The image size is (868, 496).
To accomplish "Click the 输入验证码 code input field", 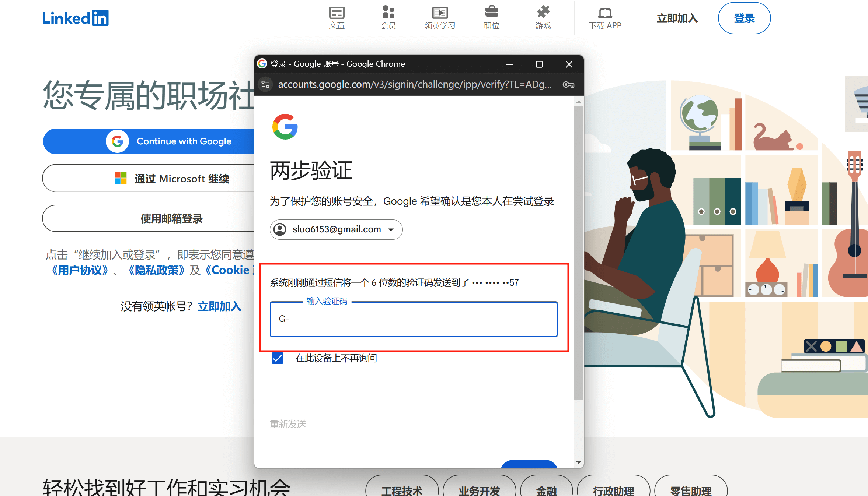I will pos(414,319).
